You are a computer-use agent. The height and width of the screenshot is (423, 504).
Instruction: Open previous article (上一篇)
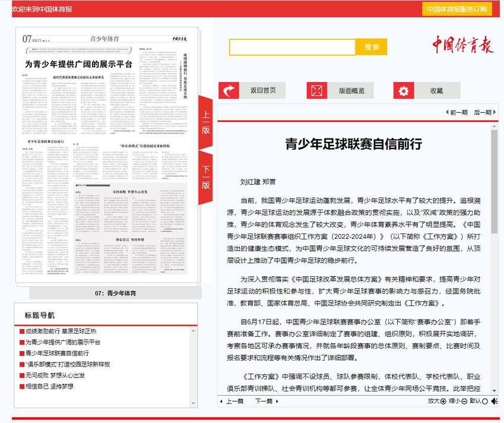pos(232,401)
